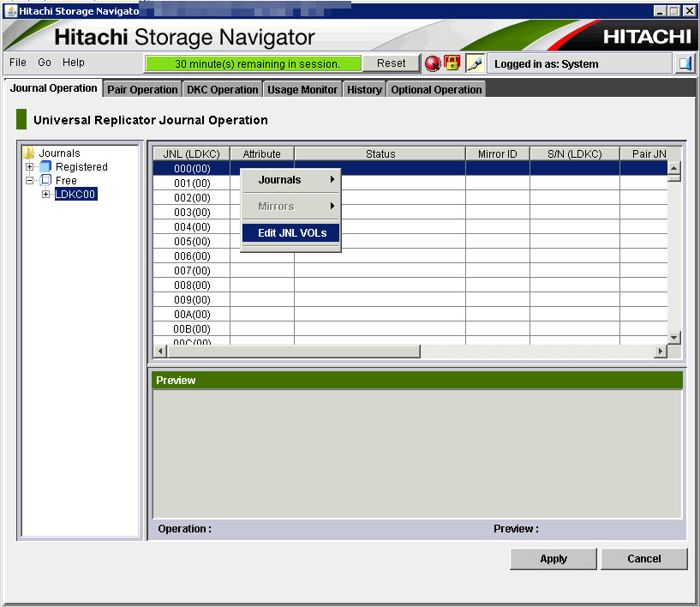
Task: Click the Journals folder icon
Action: pos(29,153)
